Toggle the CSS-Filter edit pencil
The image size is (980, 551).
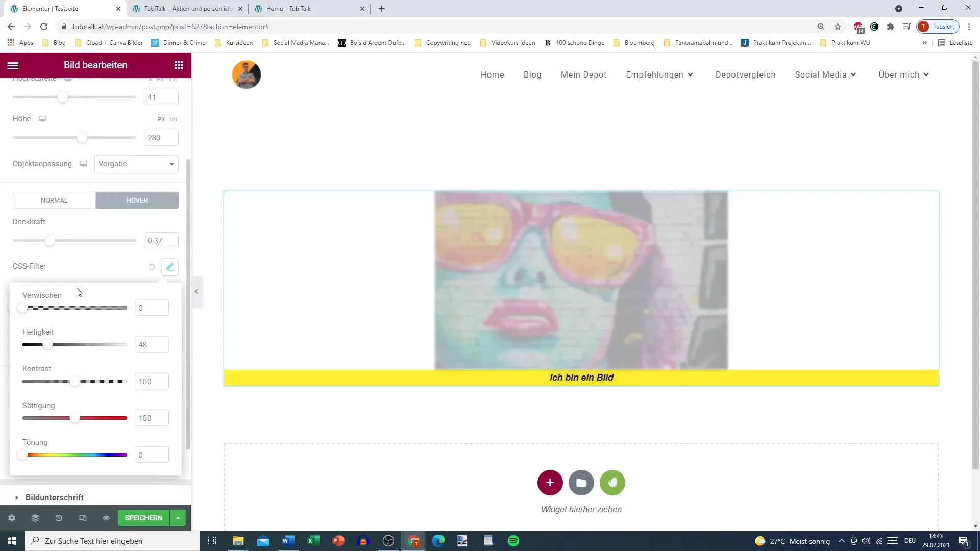[x=170, y=267]
